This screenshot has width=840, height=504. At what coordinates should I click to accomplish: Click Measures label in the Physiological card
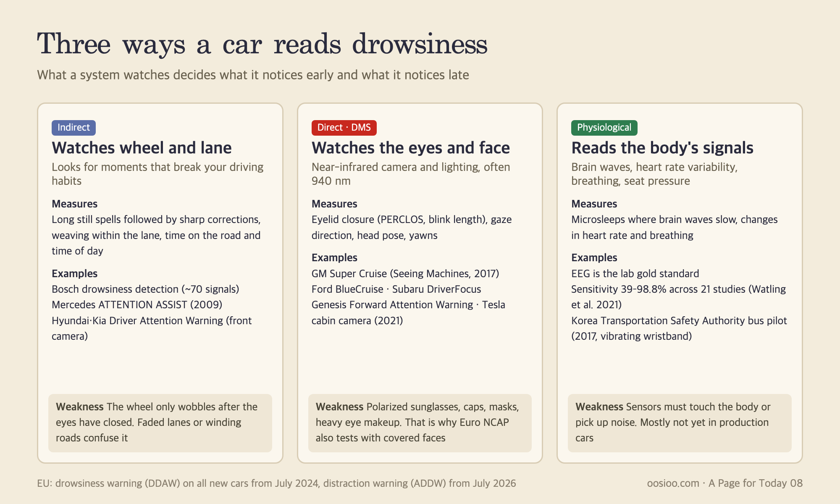(x=594, y=204)
